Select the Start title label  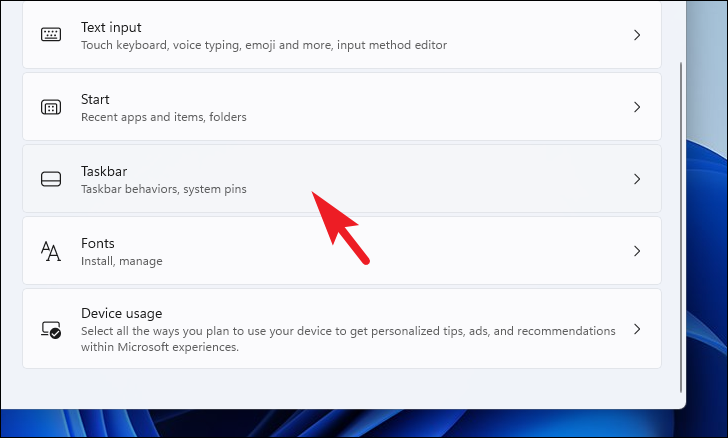pos(95,99)
